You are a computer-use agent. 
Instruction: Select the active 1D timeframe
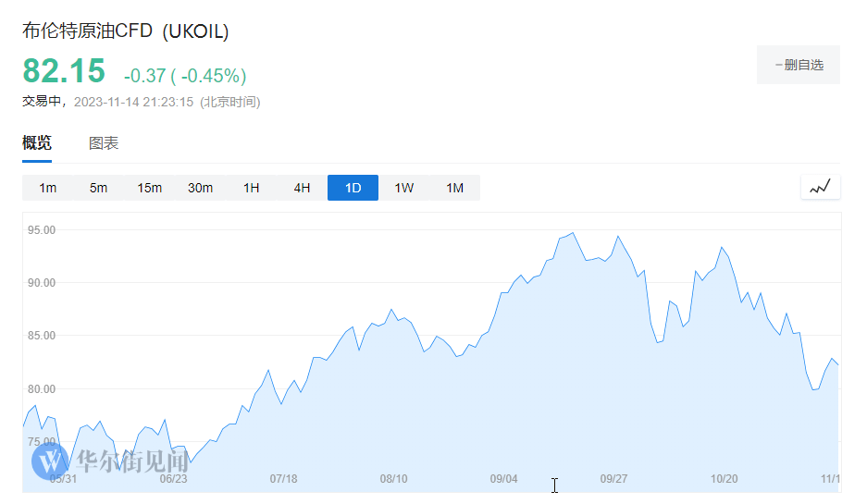(353, 188)
